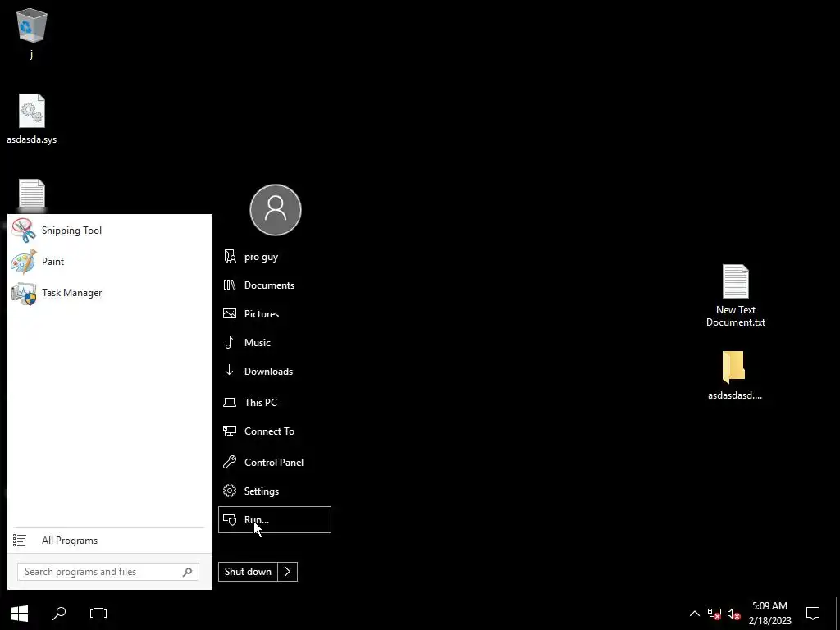Select the Recycle Bin icon named j

[32, 34]
